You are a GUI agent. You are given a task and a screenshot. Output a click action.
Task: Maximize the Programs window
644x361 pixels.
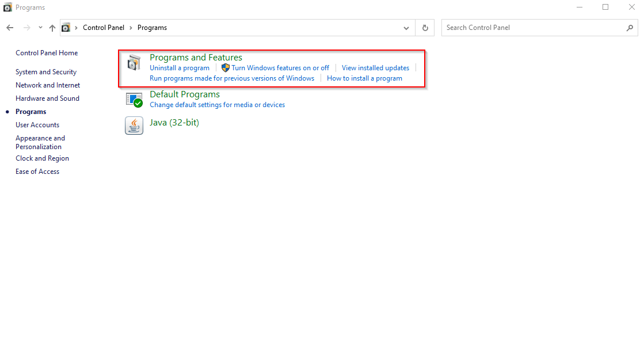pyautogui.click(x=605, y=7)
